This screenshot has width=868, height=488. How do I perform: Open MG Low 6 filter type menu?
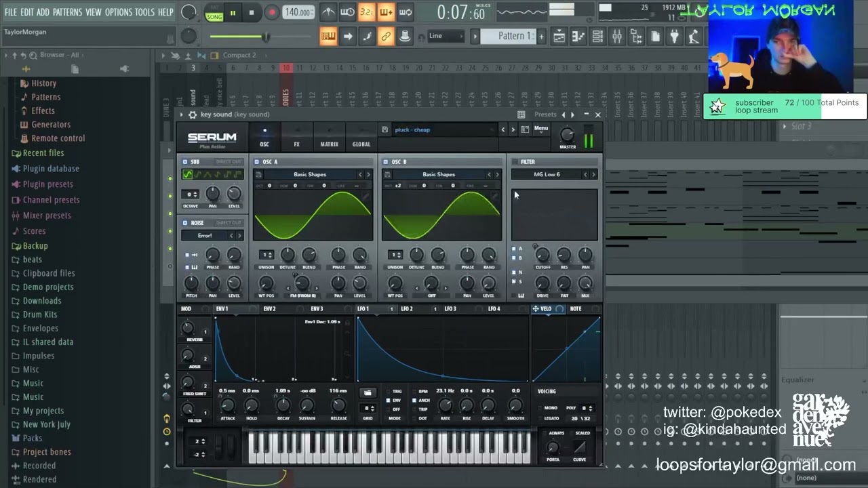tap(547, 174)
